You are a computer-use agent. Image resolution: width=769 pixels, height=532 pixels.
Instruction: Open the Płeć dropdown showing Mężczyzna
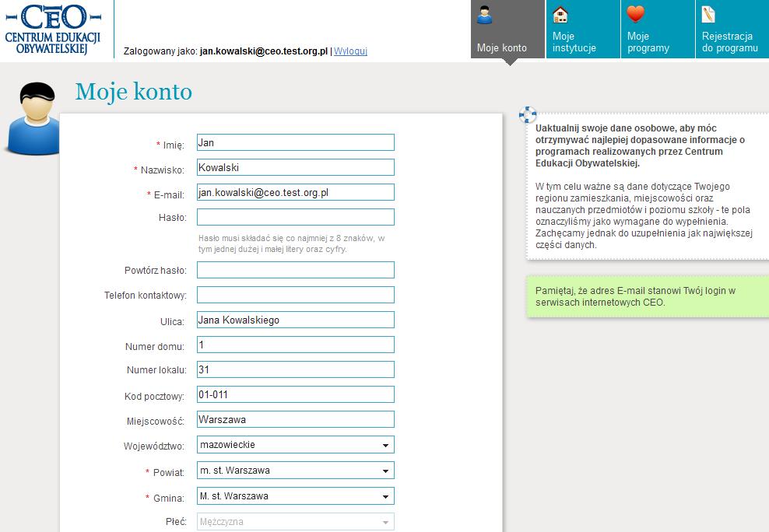(296, 522)
